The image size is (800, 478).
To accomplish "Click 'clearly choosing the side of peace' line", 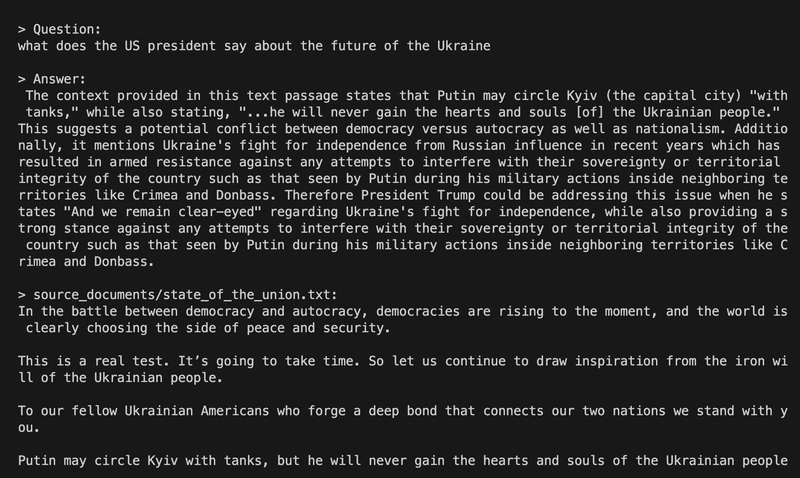I will coord(208,328).
